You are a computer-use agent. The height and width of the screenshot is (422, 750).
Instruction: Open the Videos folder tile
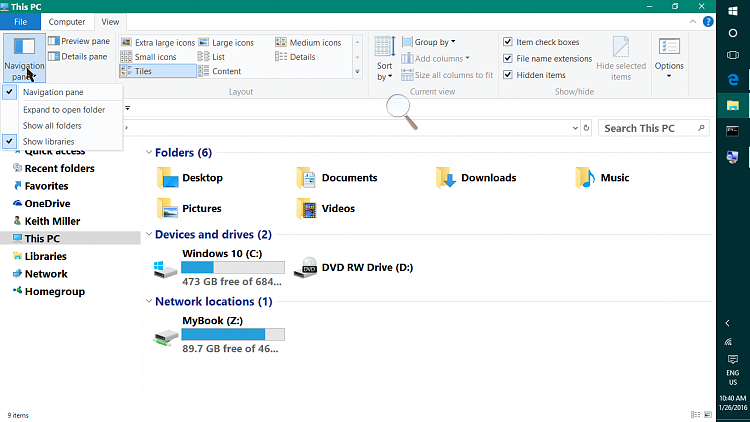click(x=325, y=209)
